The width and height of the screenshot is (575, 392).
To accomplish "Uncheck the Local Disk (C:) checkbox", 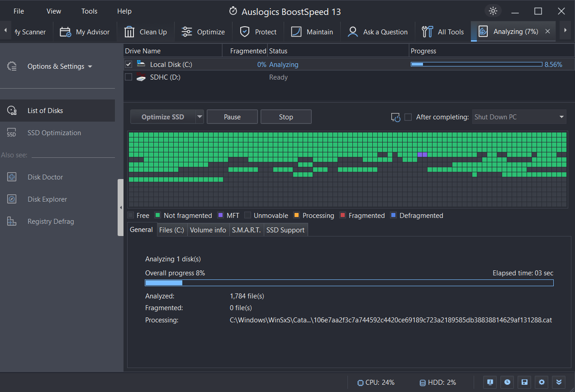I will 128,64.
